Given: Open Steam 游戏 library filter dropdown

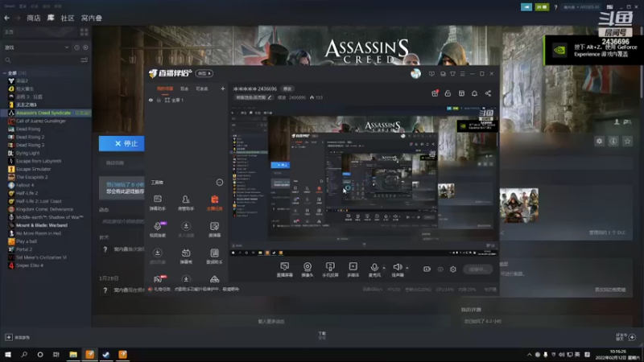Looking at the screenshot, I should pyautogui.click(x=36, y=47).
